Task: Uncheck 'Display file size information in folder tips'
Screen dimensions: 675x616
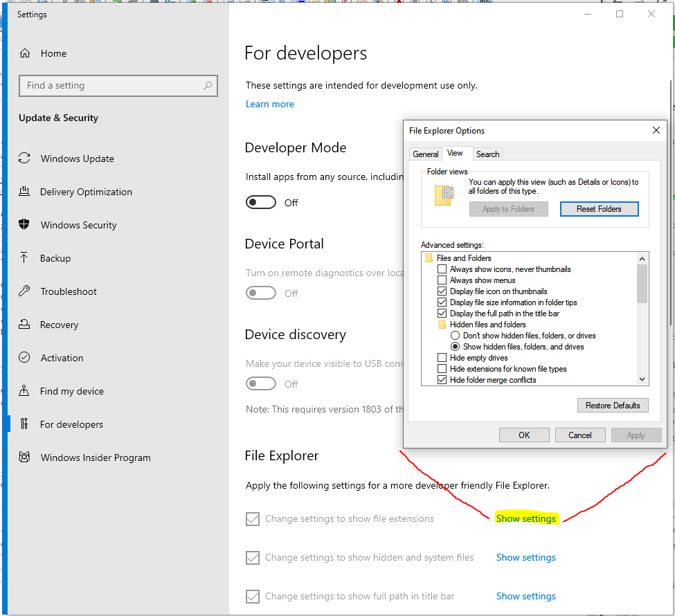Action: tap(442, 302)
